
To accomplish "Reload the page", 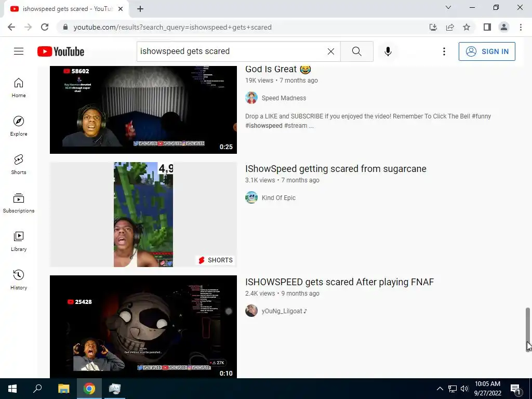I will [x=45, y=27].
